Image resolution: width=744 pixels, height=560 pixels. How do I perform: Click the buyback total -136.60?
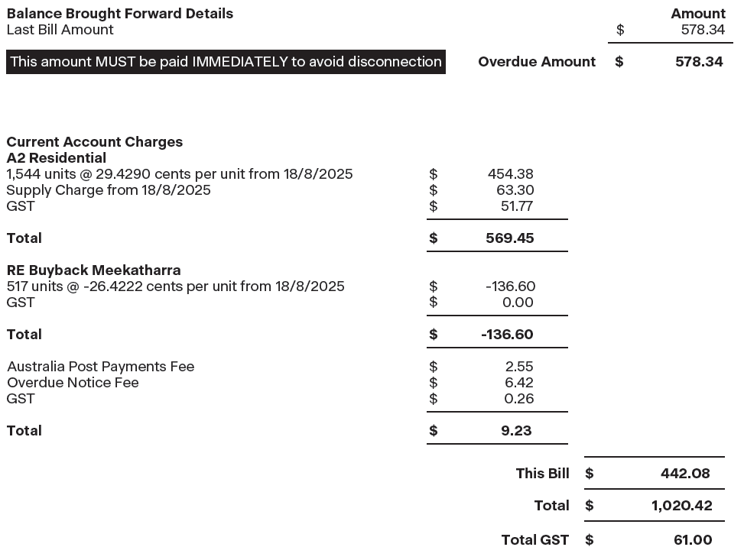(x=507, y=335)
